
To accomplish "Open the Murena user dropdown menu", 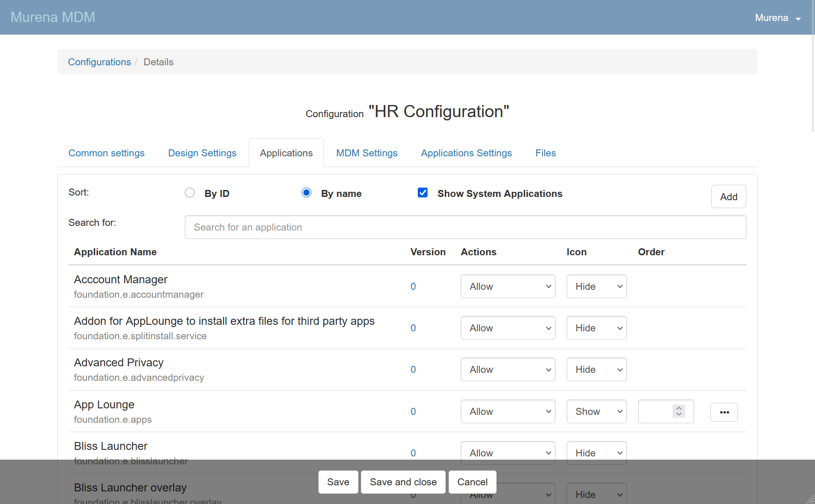I will [777, 18].
